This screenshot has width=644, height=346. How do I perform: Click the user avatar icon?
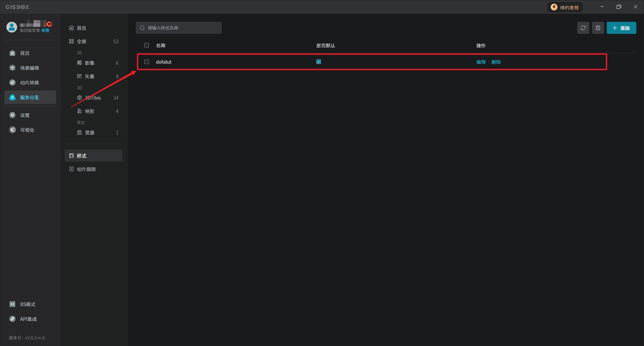[12, 27]
